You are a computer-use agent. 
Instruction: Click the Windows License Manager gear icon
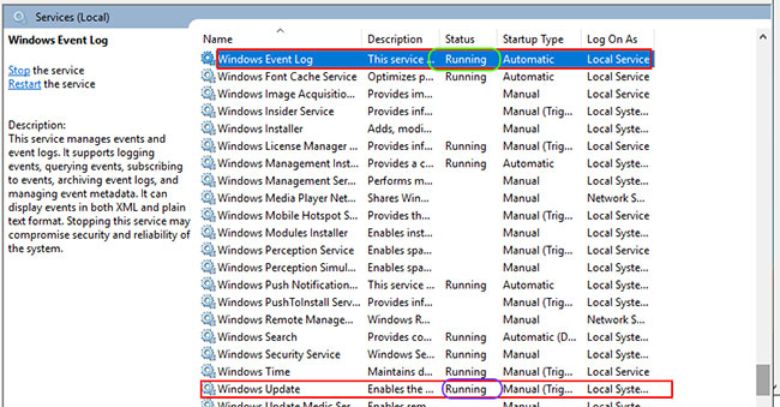pos(208,146)
